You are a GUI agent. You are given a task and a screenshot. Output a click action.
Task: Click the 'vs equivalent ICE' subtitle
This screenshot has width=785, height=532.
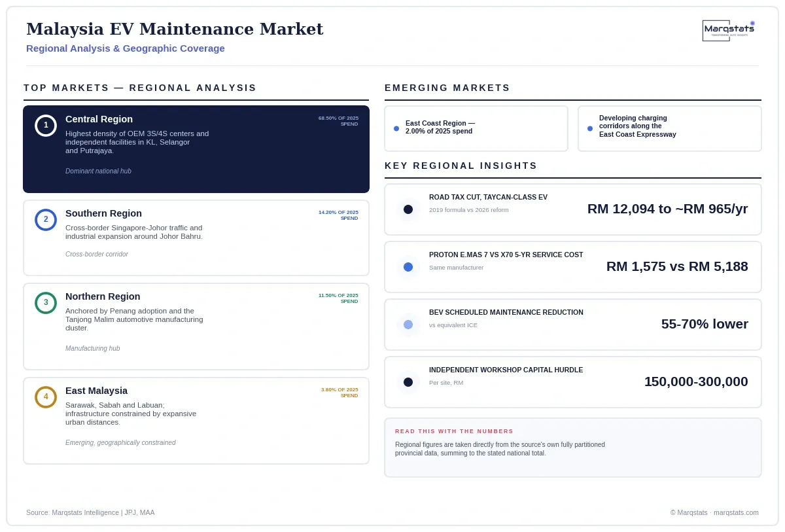click(x=453, y=325)
